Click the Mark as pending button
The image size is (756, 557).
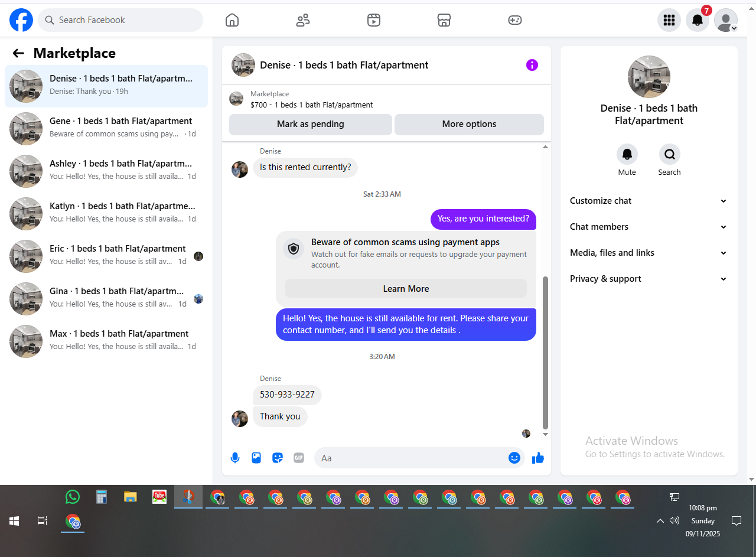pyautogui.click(x=311, y=124)
